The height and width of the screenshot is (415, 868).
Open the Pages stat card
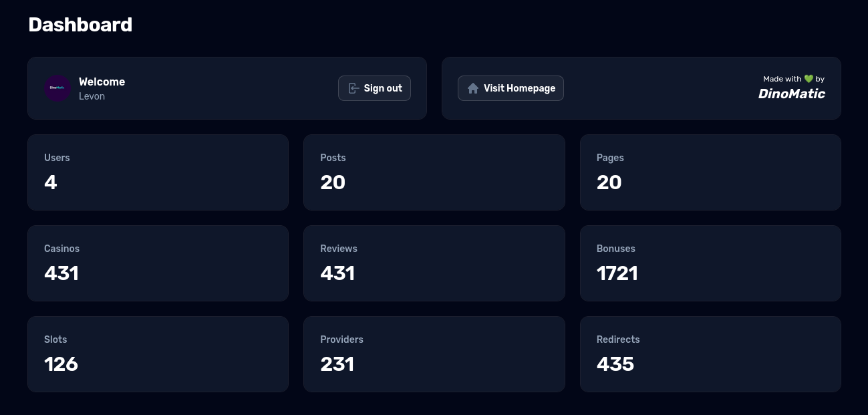pos(710,172)
